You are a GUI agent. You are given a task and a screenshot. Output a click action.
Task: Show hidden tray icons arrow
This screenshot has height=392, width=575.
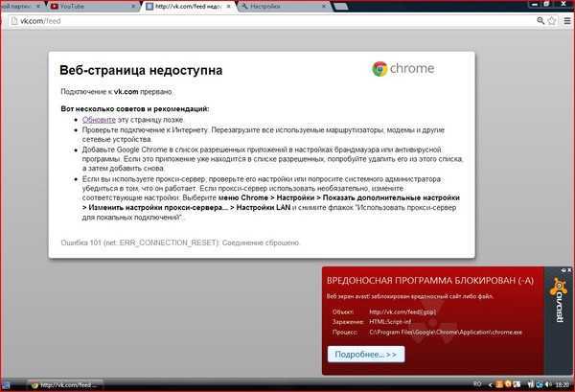[491, 384]
